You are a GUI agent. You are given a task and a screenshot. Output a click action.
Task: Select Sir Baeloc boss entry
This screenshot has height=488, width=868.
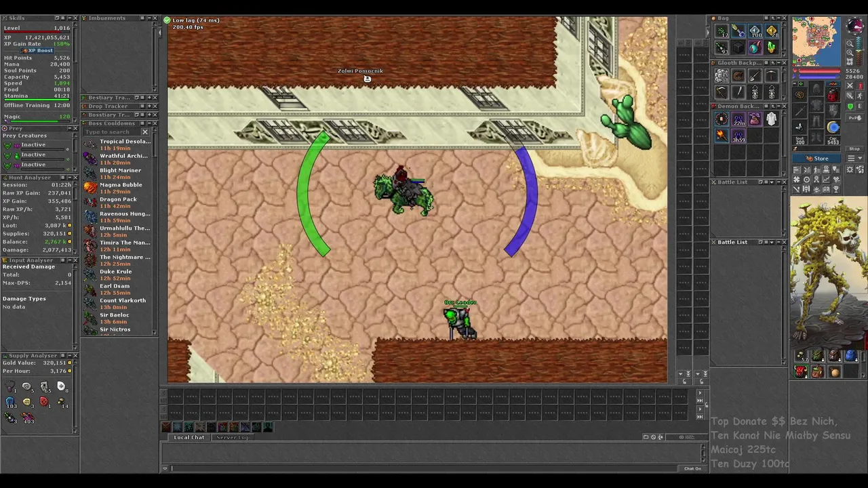point(117,319)
